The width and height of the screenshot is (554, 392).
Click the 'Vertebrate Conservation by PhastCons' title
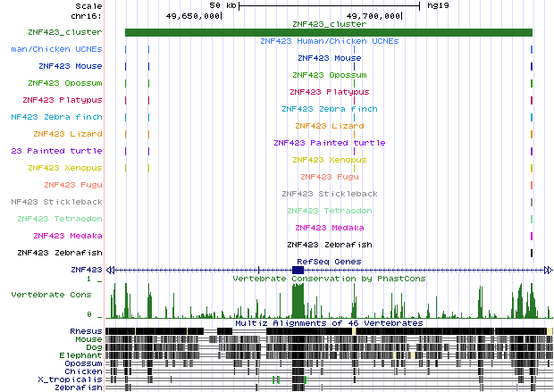329,279
